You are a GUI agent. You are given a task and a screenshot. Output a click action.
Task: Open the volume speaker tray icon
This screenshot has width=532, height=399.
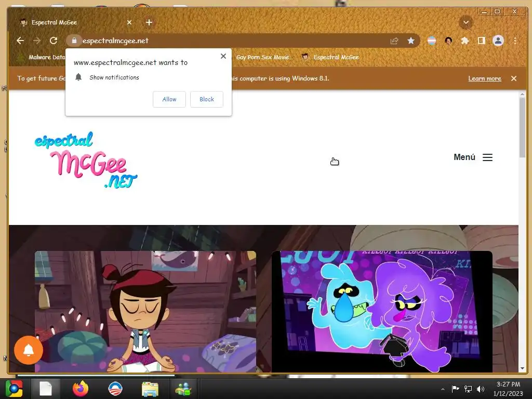click(x=481, y=389)
